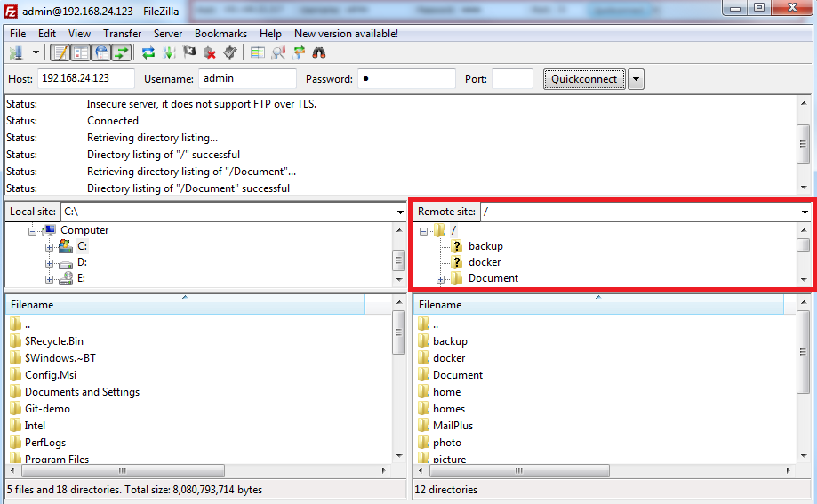Select PerfLogs folder

point(45,443)
